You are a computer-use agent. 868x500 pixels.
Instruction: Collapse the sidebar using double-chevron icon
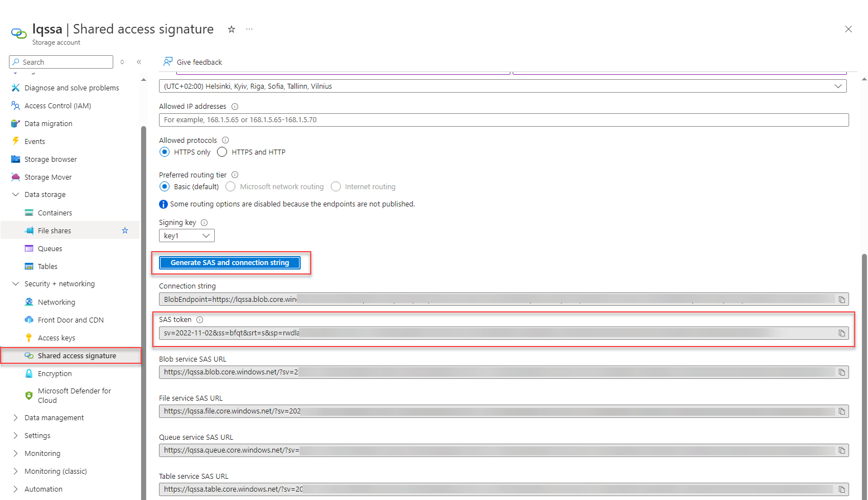pyautogui.click(x=139, y=62)
